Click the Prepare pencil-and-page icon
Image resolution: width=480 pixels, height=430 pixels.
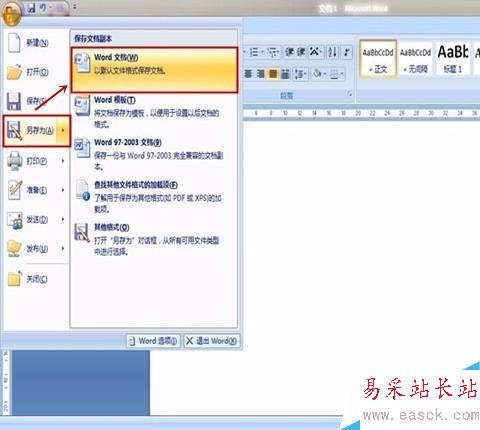[x=15, y=190]
